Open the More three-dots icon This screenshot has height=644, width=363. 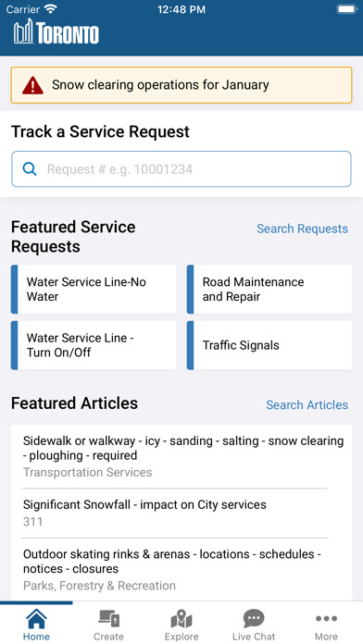[326, 618]
